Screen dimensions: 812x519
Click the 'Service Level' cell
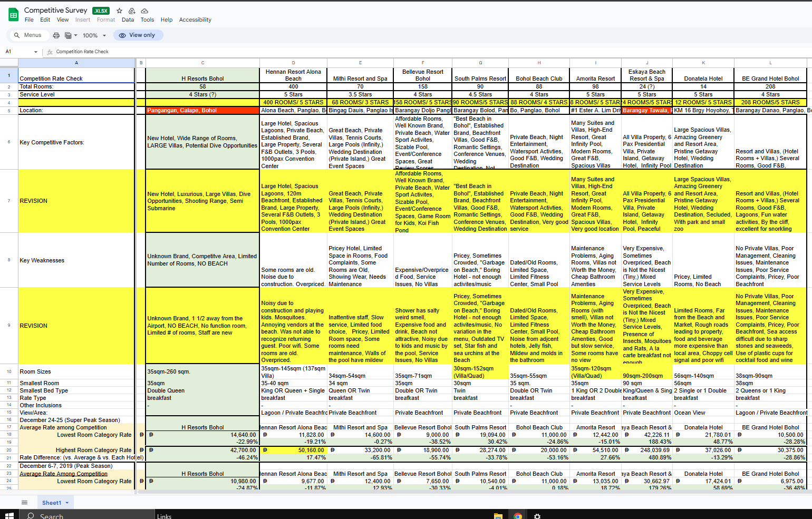coord(76,94)
